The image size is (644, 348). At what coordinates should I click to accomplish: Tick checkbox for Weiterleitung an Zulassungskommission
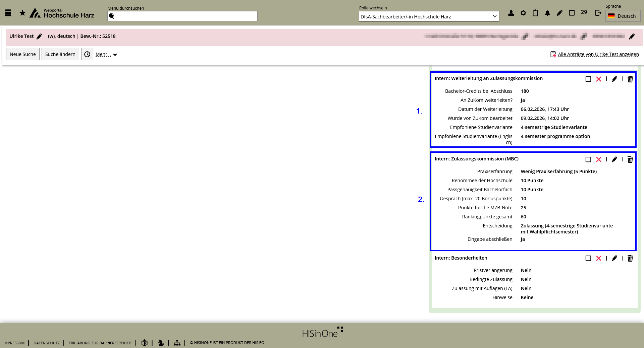click(588, 79)
